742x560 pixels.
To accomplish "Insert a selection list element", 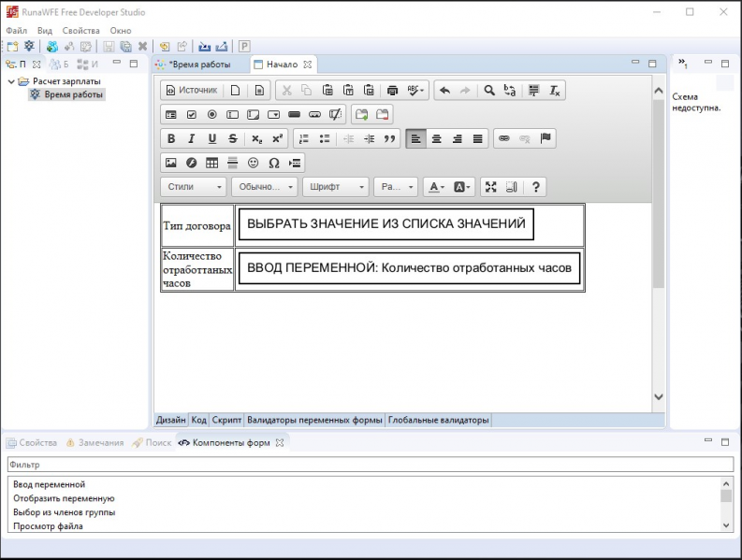I will (273, 114).
